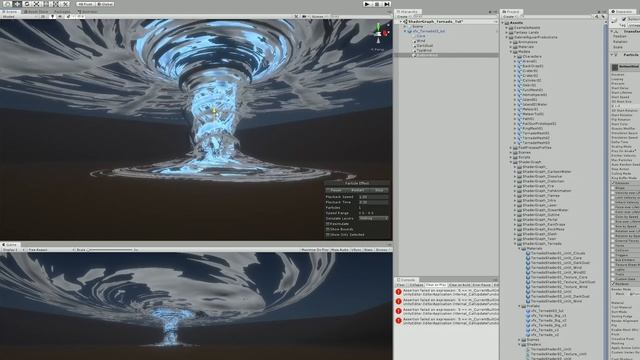This screenshot has height=360, width=640.
Task: Enable the Trails module checkbox
Action: pos(613,274)
